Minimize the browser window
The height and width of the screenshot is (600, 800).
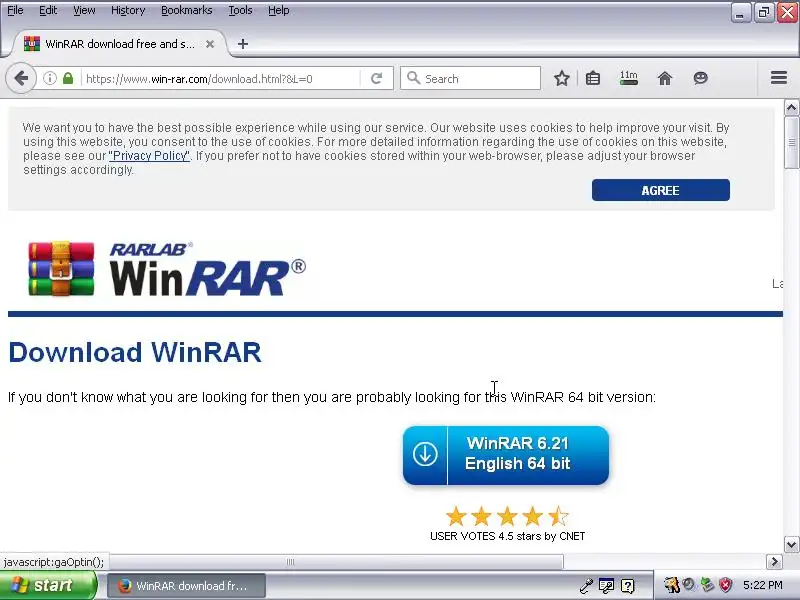point(740,12)
